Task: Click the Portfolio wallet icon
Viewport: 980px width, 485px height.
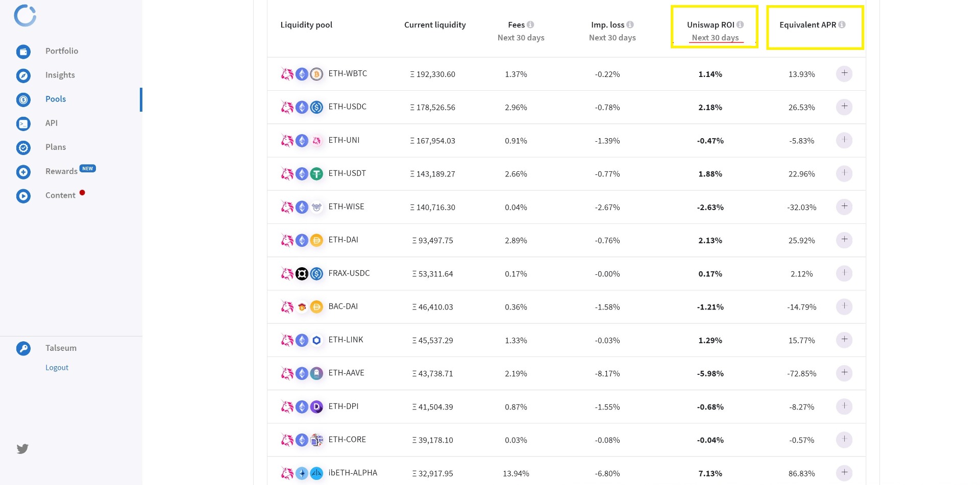Action: point(23,52)
